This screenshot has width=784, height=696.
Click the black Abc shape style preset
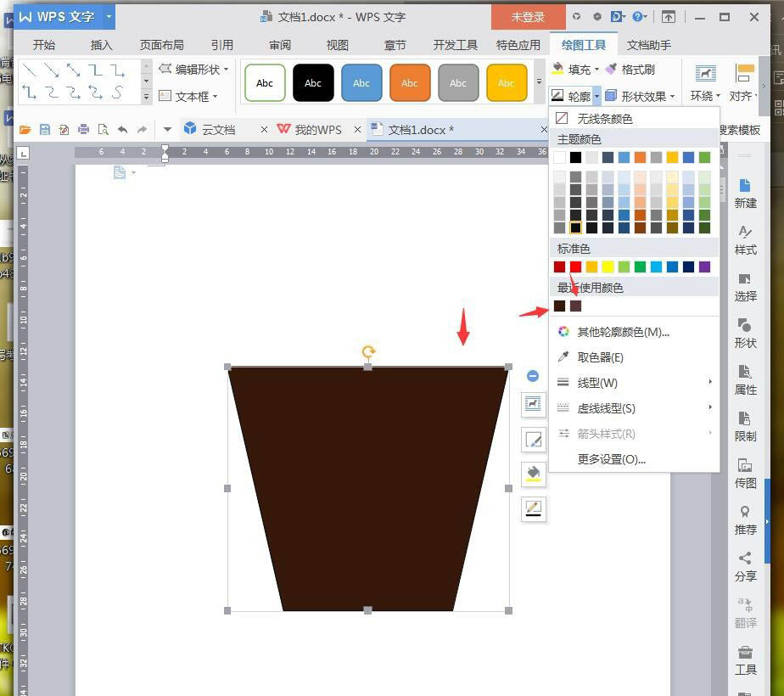313,83
